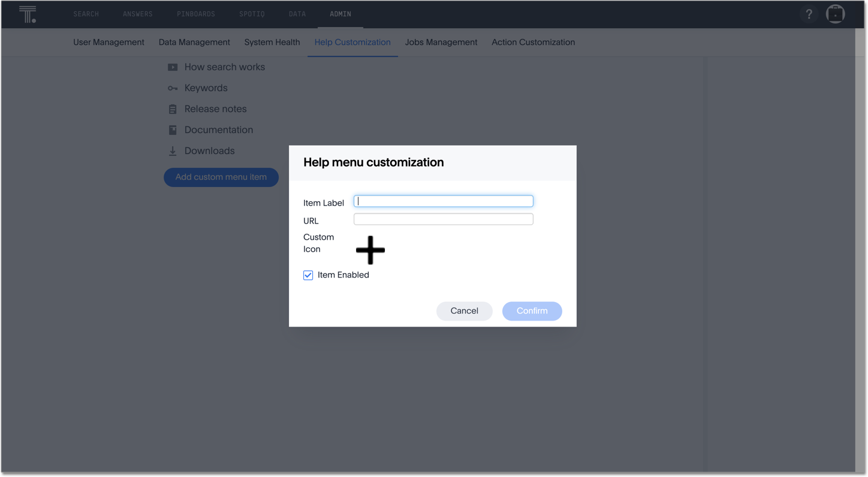Screen dimensions: 868x477
Task: Open the System Health tab
Action: (x=272, y=43)
